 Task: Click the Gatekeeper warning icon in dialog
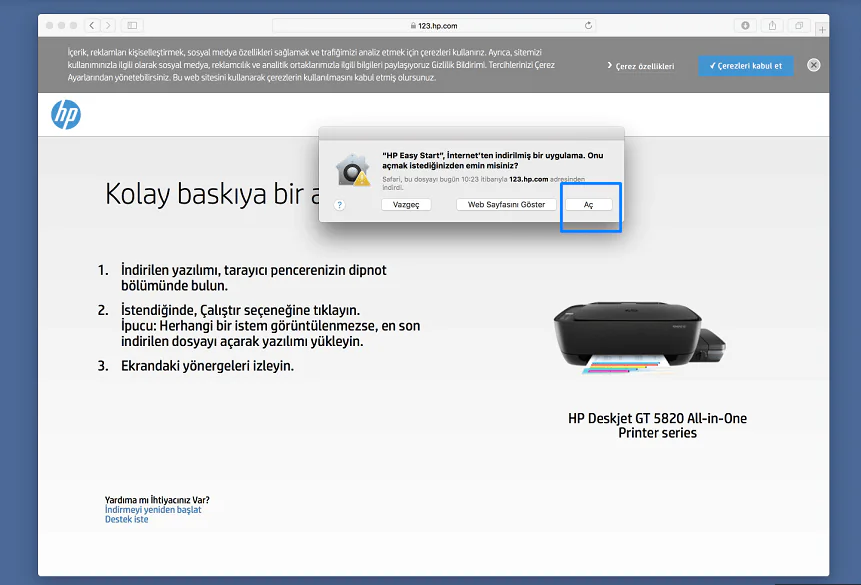353,170
